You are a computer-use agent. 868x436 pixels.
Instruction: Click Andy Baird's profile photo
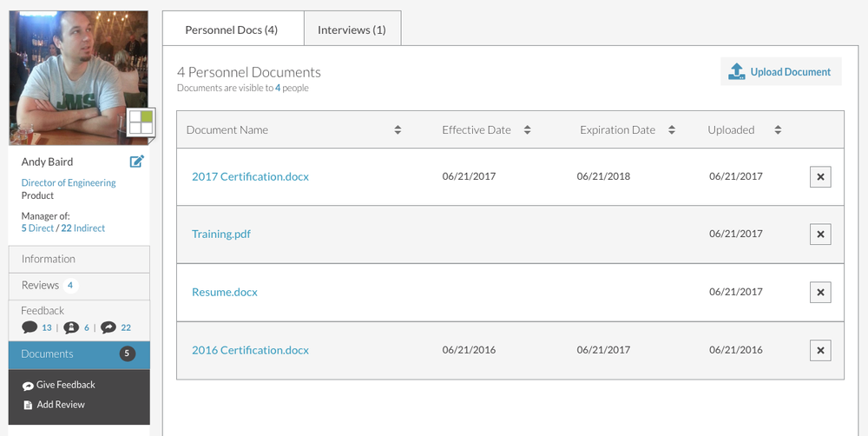click(x=79, y=77)
